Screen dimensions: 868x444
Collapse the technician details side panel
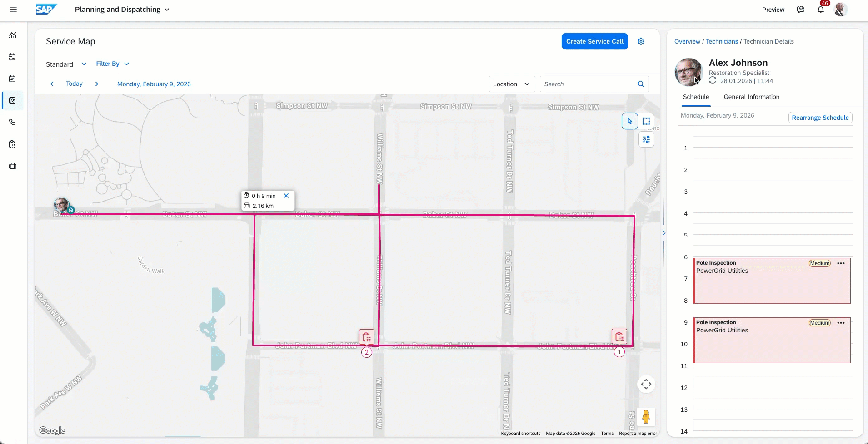pyautogui.click(x=664, y=233)
